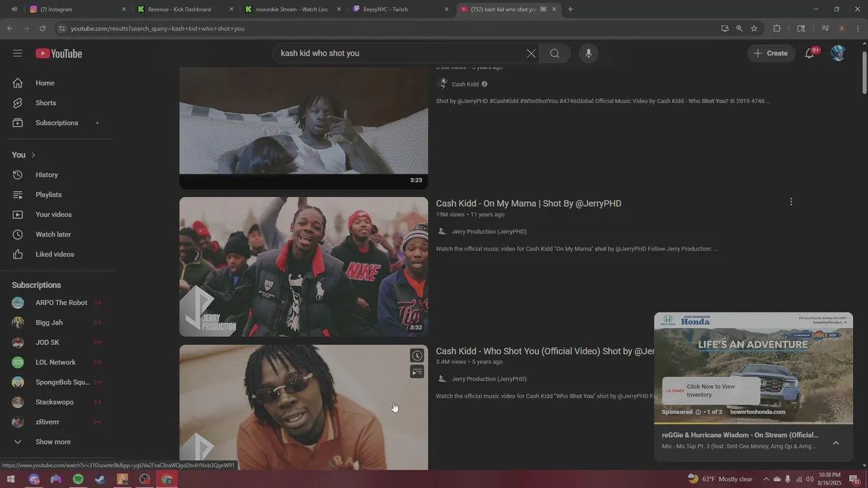Open account avatar menu
This screenshot has width=868, height=488.
tap(838, 54)
